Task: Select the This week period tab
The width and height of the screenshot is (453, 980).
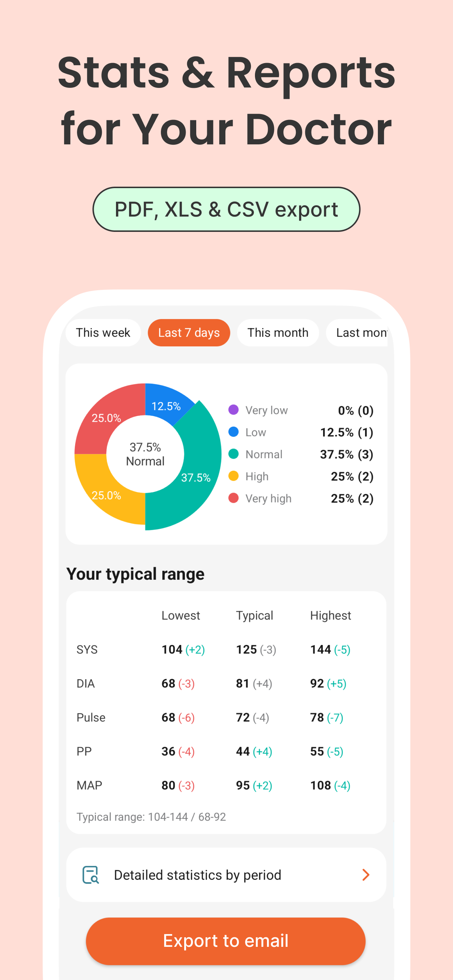Action: click(103, 332)
